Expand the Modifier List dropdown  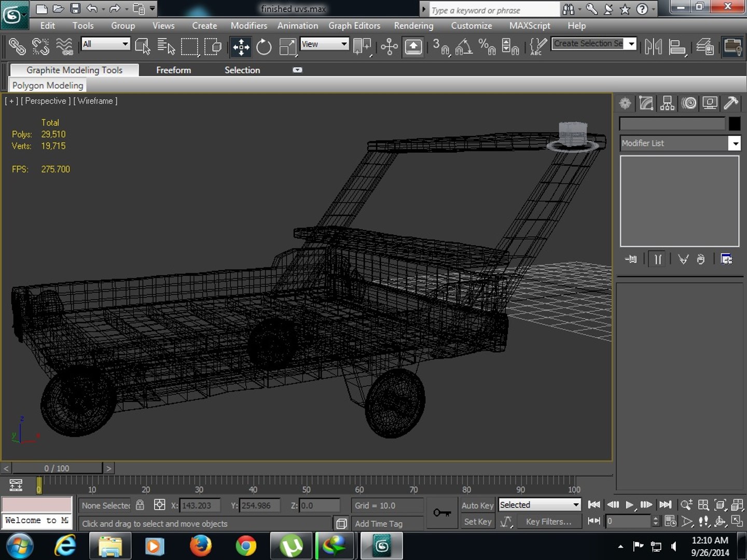coord(680,143)
